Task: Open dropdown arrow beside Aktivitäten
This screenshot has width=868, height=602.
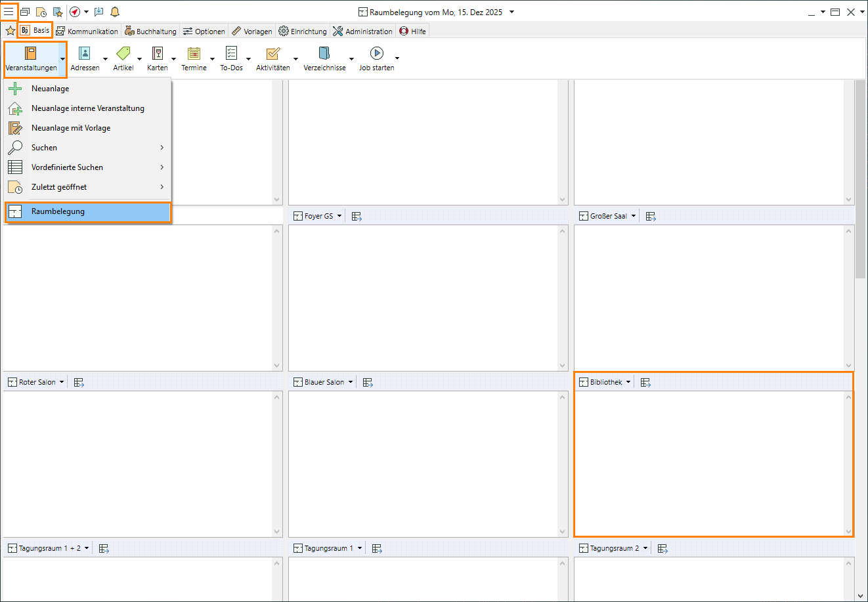Action: 295,59
